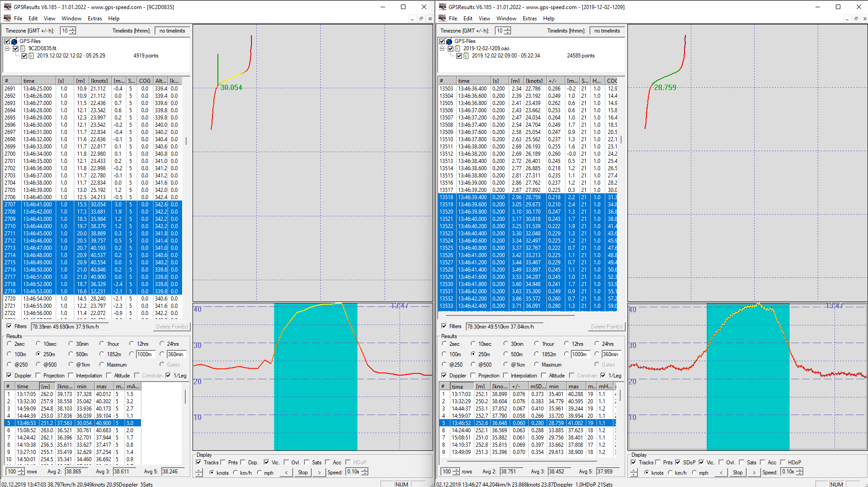Select result row 14:24:40 in right results table

coord(527,430)
